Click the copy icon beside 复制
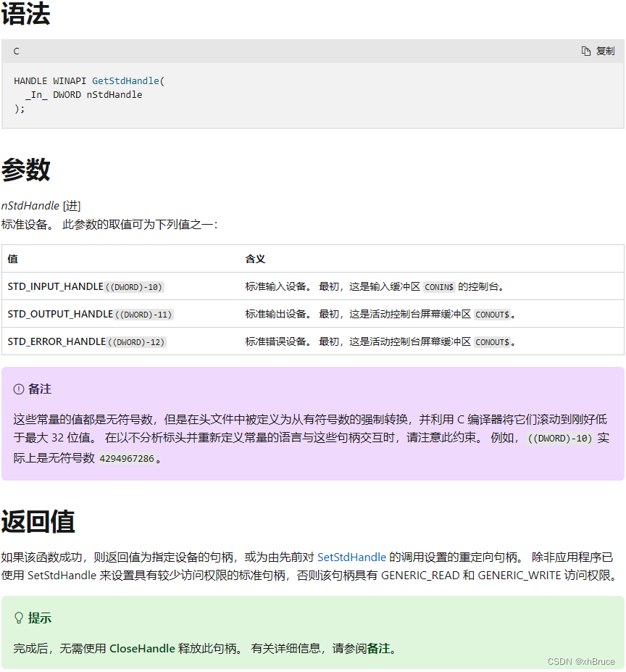Viewport: 626px width, 672px height. [x=585, y=51]
